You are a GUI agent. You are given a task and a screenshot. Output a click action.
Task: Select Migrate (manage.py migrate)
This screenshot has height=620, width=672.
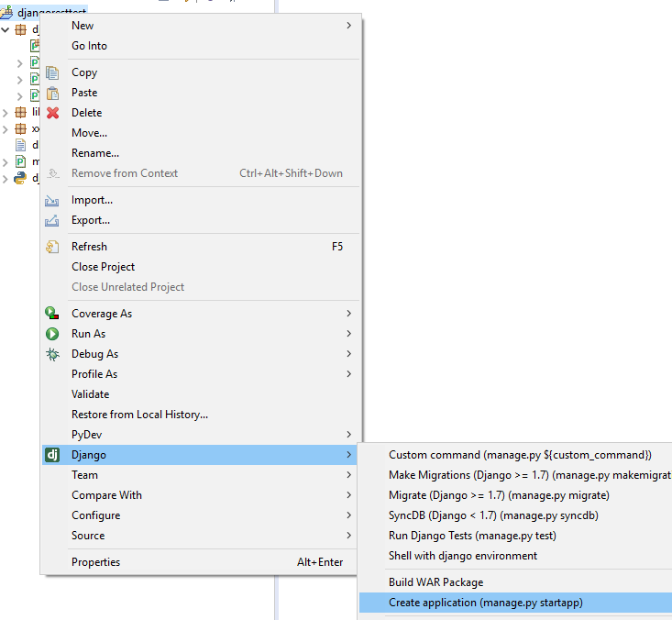515,494
